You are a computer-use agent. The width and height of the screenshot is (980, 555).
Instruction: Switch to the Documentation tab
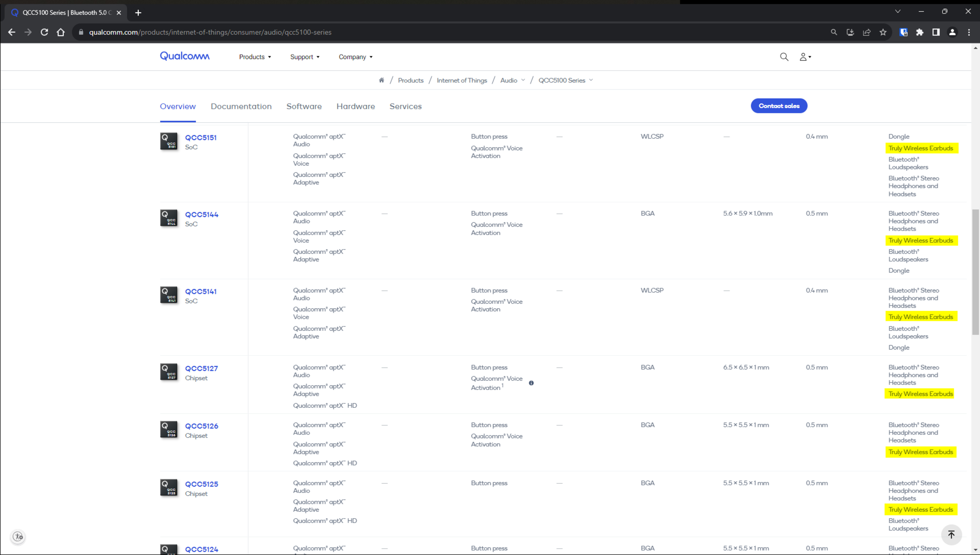pos(241,106)
